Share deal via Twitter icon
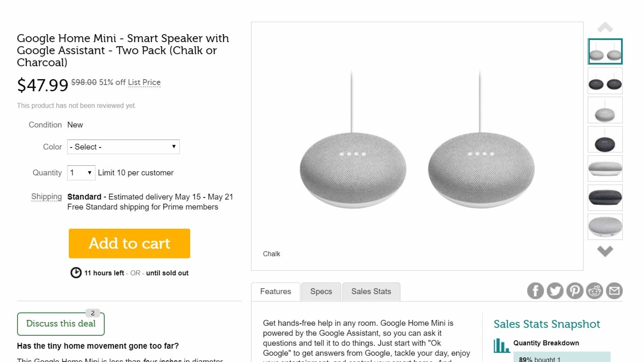Viewport: 644px width, 362px height. pos(555,291)
